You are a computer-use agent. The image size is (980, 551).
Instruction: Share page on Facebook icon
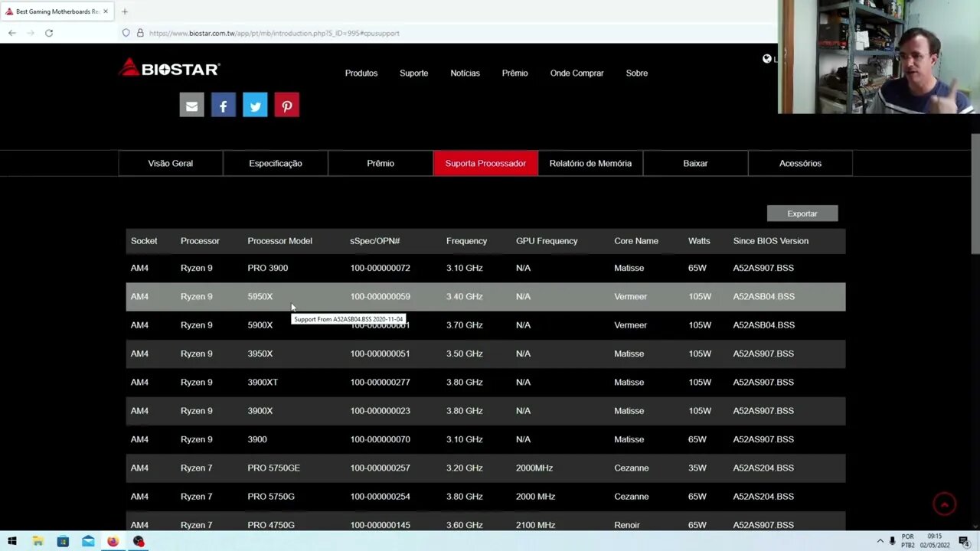click(x=224, y=106)
